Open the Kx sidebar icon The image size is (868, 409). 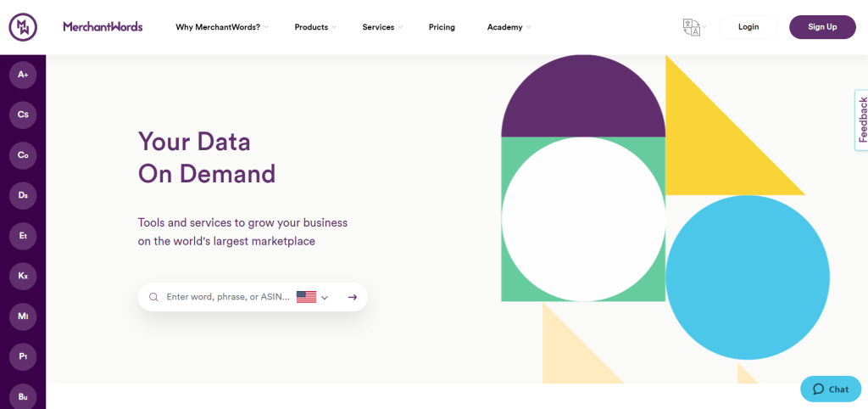pos(23,276)
